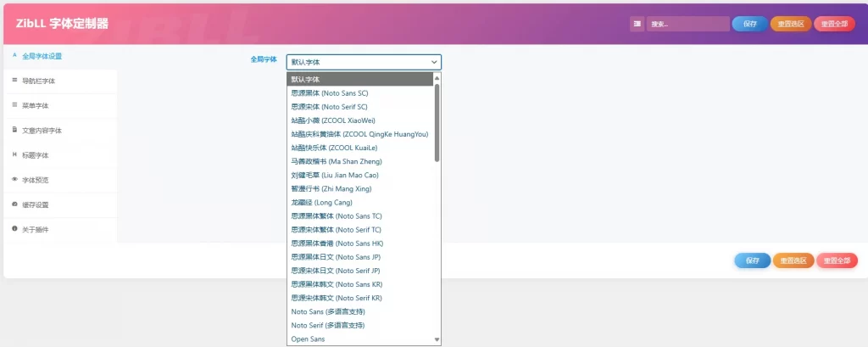Viewport: 868px width, 347px height.
Task: Click the gauge icon for 缓存设置
Action: (14, 204)
